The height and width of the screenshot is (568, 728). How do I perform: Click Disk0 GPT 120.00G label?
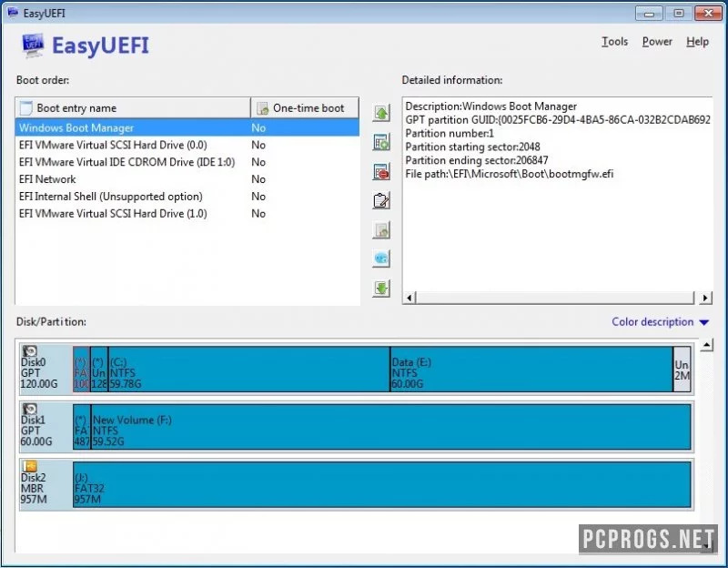click(x=39, y=373)
